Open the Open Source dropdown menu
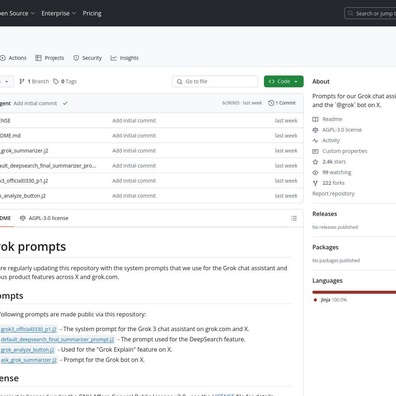This screenshot has width=396, height=396. click(17, 13)
